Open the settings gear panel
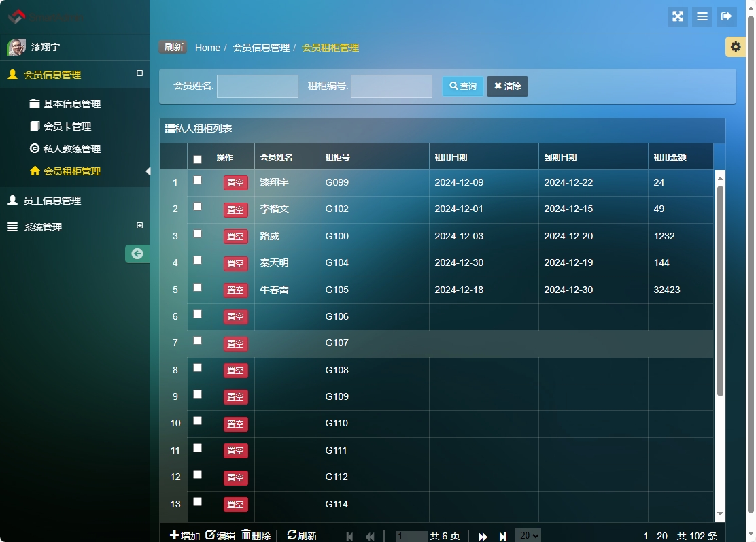This screenshot has height=542, width=756. pos(736,47)
